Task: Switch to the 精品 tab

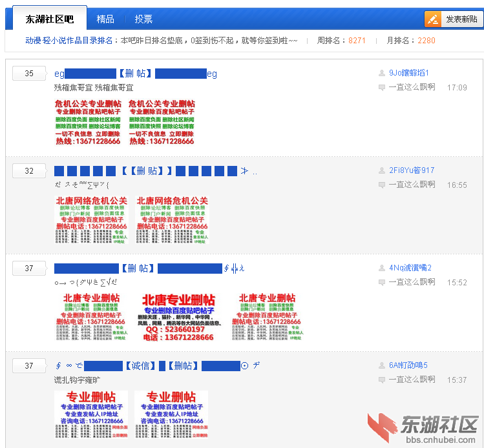Action: (x=105, y=19)
